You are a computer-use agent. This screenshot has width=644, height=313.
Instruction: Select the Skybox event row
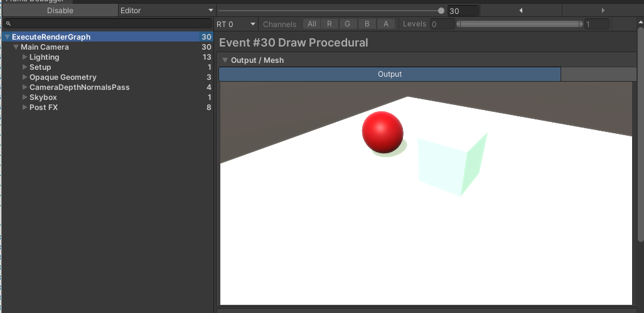coord(107,97)
